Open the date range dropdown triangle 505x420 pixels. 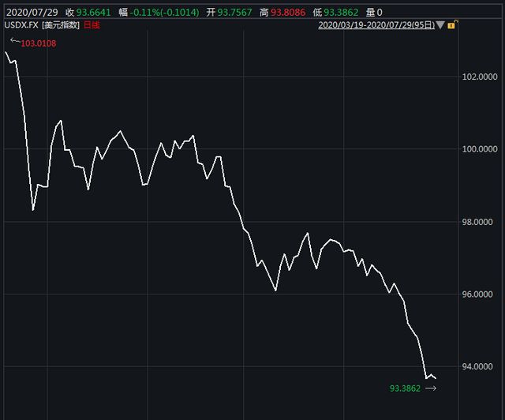pyautogui.click(x=440, y=25)
